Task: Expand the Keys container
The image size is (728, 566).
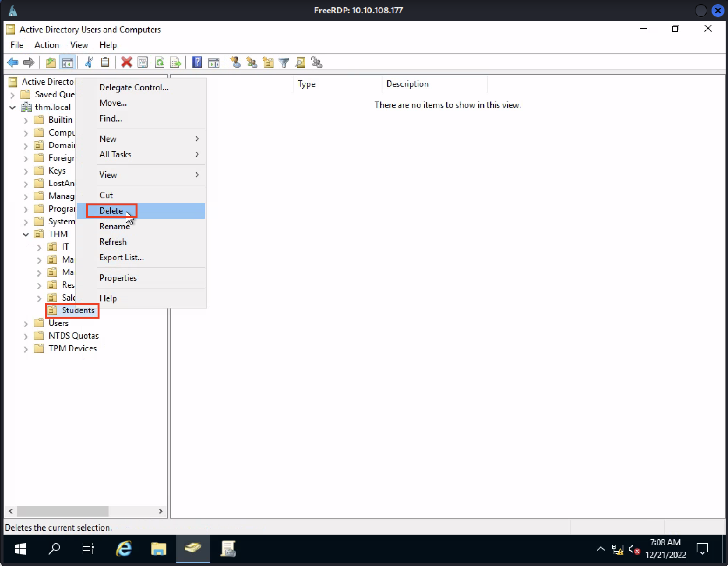Action: coord(25,171)
